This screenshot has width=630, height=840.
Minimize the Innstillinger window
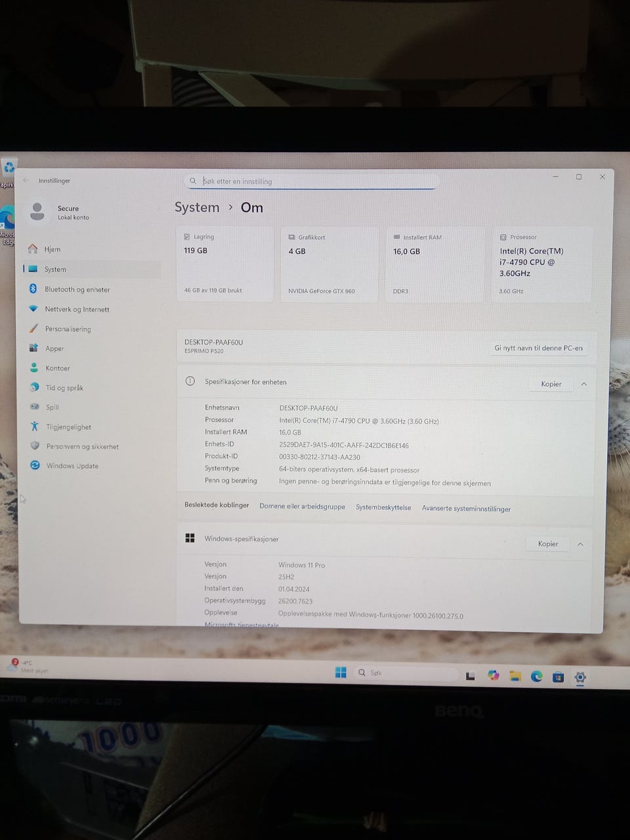[556, 177]
